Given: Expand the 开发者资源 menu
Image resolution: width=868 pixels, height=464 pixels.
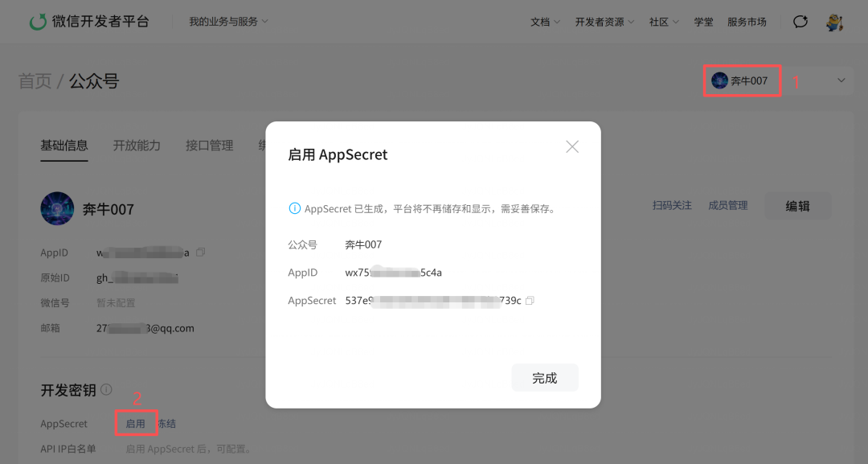Looking at the screenshot, I should click(x=604, y=23).
